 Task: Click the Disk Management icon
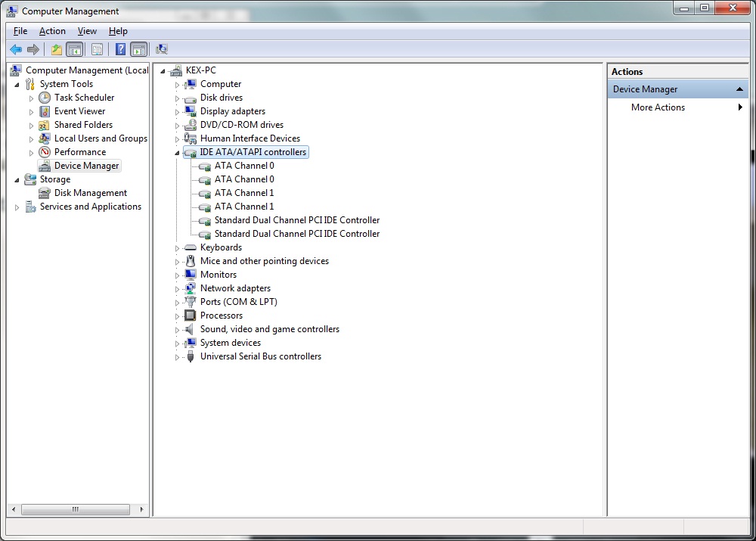45,193
